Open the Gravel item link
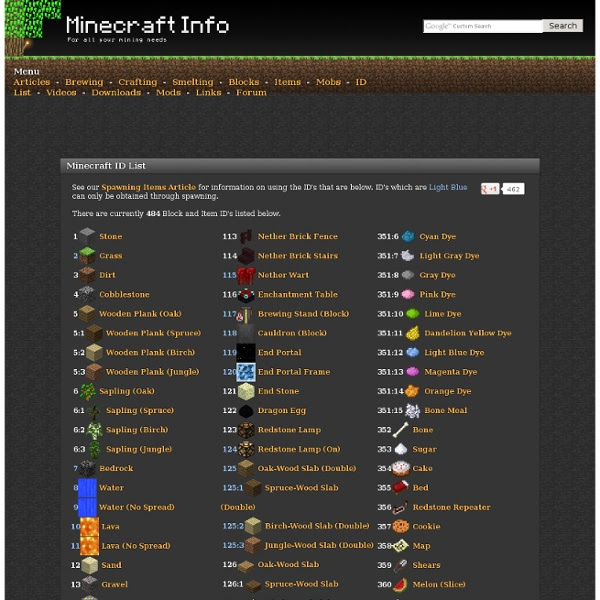Viewport: 600px width, 600px height. pos(114,584)
